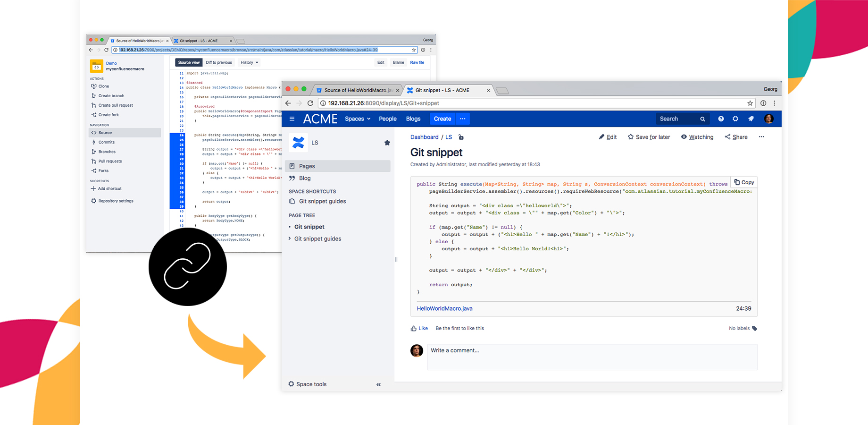868x425 pixels.
Task: Click the Demo project link in Bitbucket
Action: (111, 63)
